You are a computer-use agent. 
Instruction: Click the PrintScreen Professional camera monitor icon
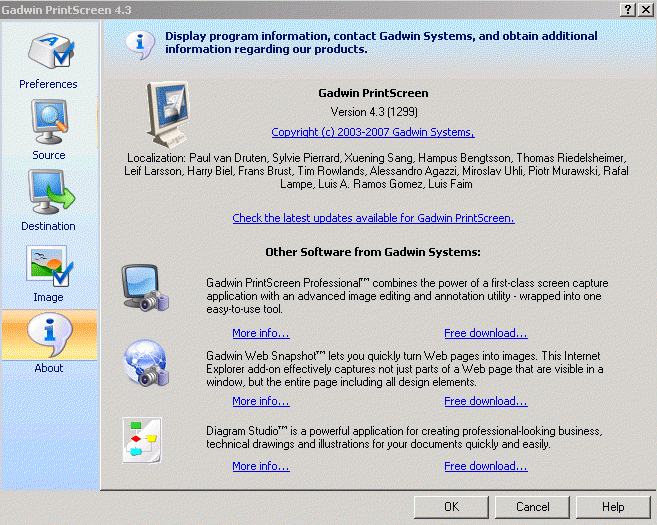click(145, 288)
